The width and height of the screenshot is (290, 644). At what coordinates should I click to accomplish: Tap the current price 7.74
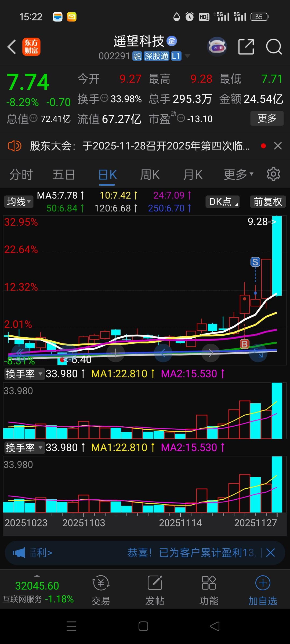tap(28, 82)
